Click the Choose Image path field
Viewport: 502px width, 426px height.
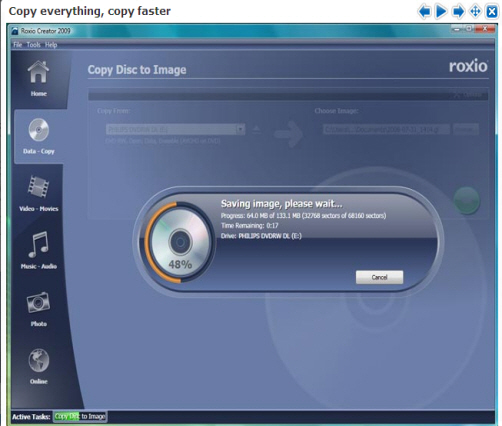(x=386, y=129)
